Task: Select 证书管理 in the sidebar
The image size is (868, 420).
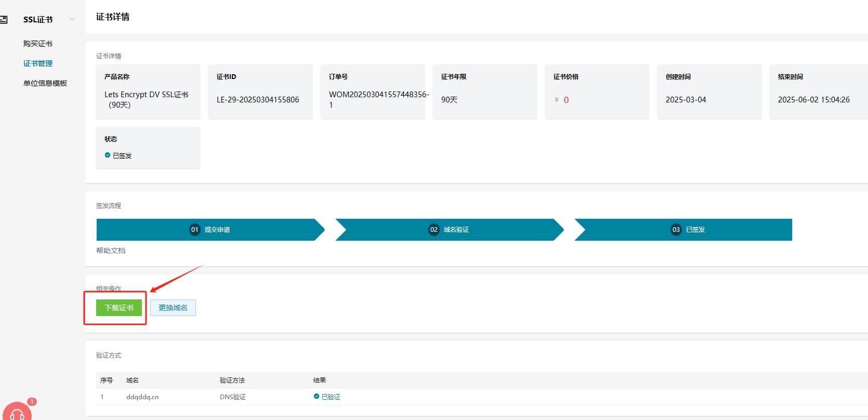Action: (38, 63)
